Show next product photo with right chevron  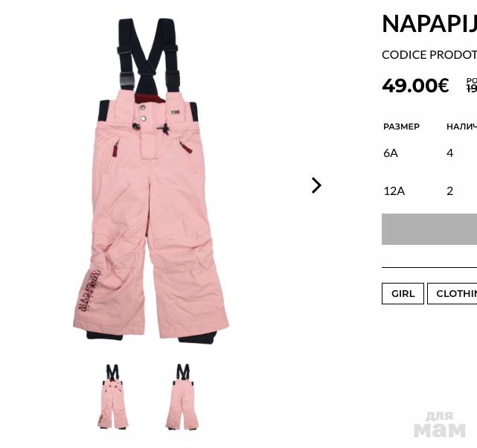(316, 185)
